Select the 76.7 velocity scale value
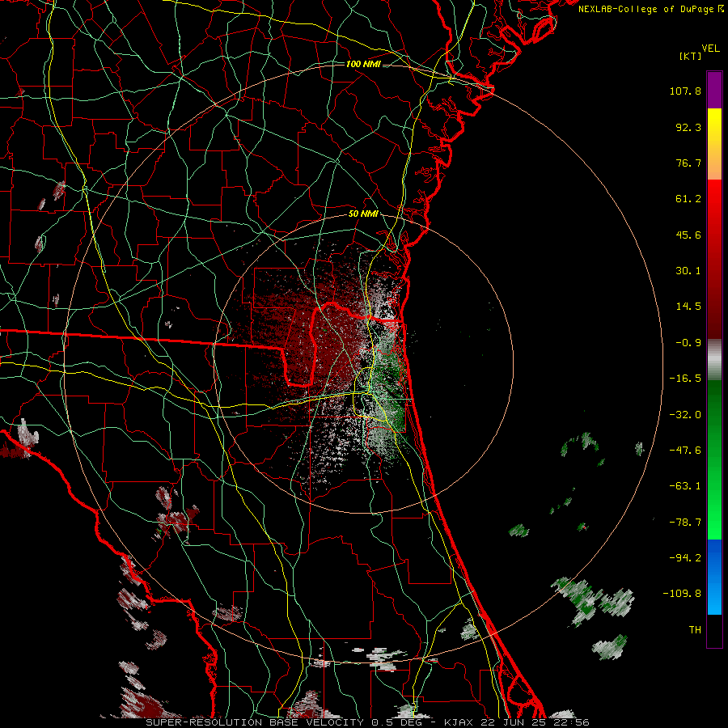 click(688, 163)
